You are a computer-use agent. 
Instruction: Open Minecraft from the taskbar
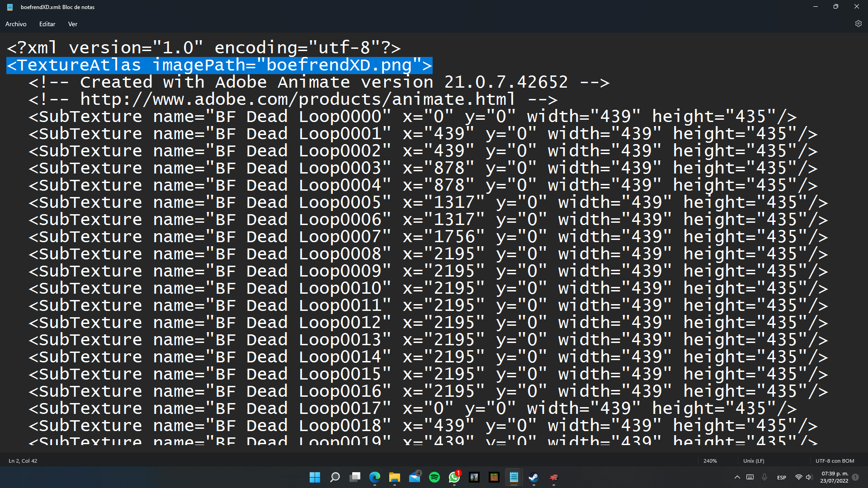pyautogui.click(x=494, y=477)
